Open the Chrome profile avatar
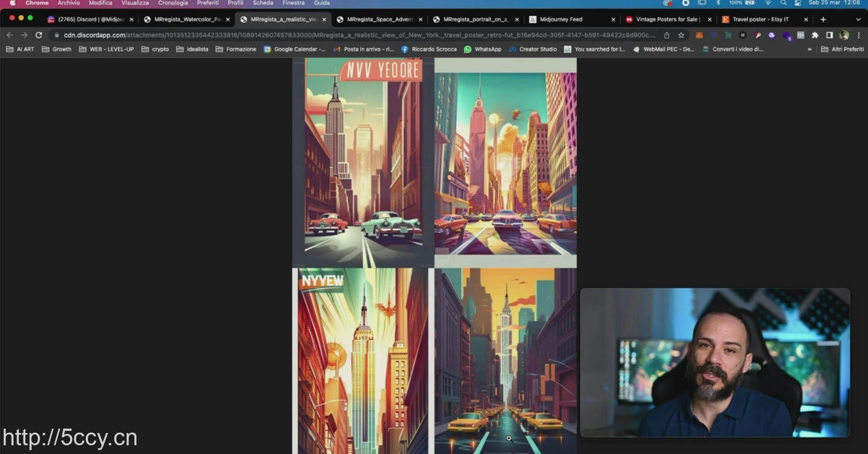Viewport: 868px width, 454px height. click(x=844, y=35)
